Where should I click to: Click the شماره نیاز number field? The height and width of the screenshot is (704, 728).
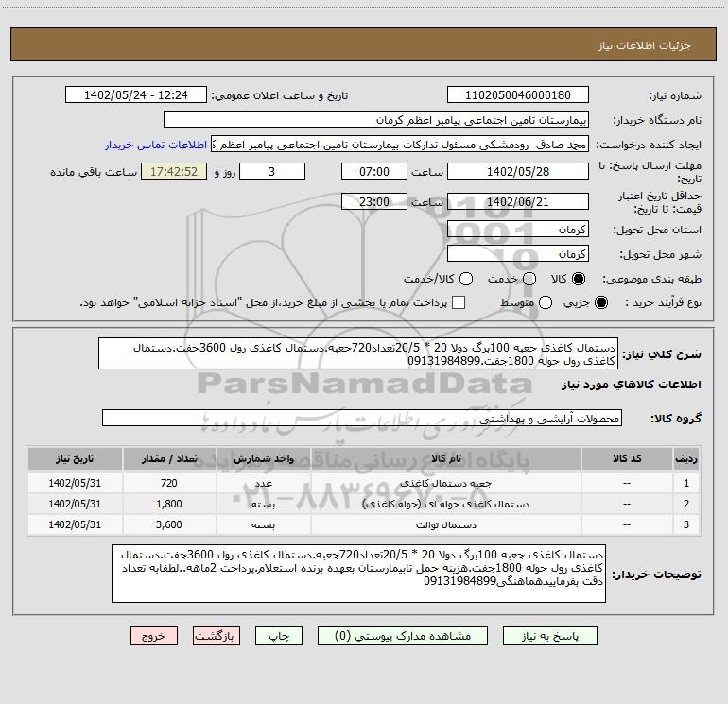point(517,95)
